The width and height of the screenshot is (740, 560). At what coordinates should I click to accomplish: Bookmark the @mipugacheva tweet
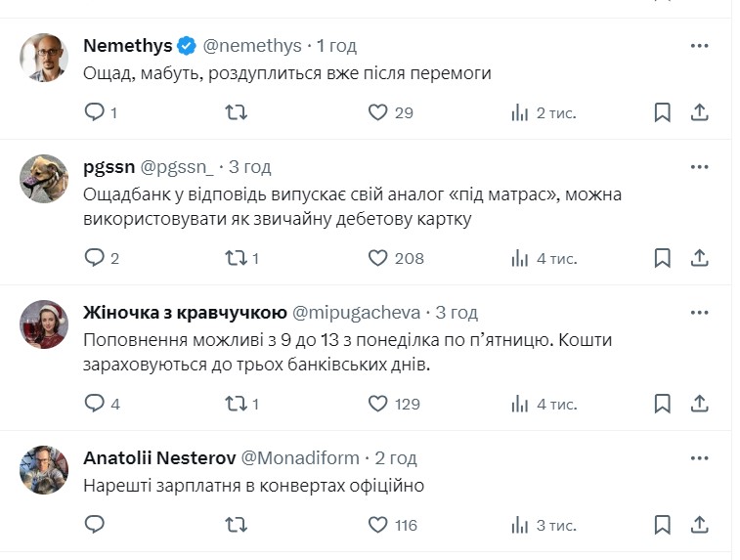[662, 404]
